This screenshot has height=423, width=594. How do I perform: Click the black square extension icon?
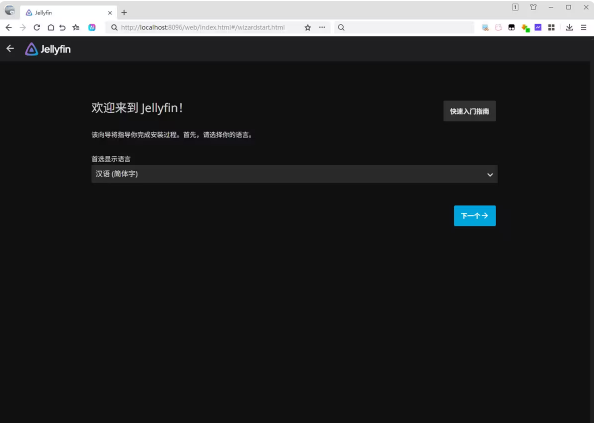click(511, 28)
